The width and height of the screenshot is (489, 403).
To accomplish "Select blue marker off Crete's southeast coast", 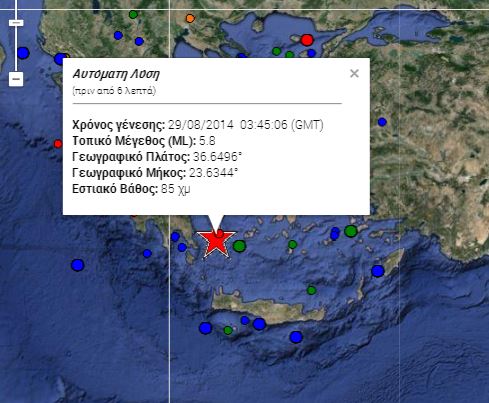I will pyautogui.click(x=296, y=337).
